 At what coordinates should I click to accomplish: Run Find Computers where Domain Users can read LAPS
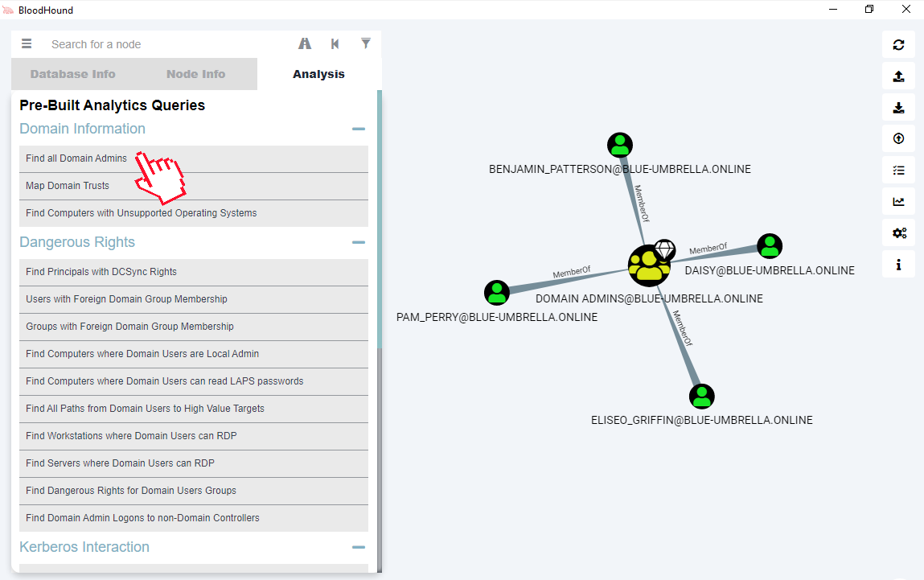[194, 381]
